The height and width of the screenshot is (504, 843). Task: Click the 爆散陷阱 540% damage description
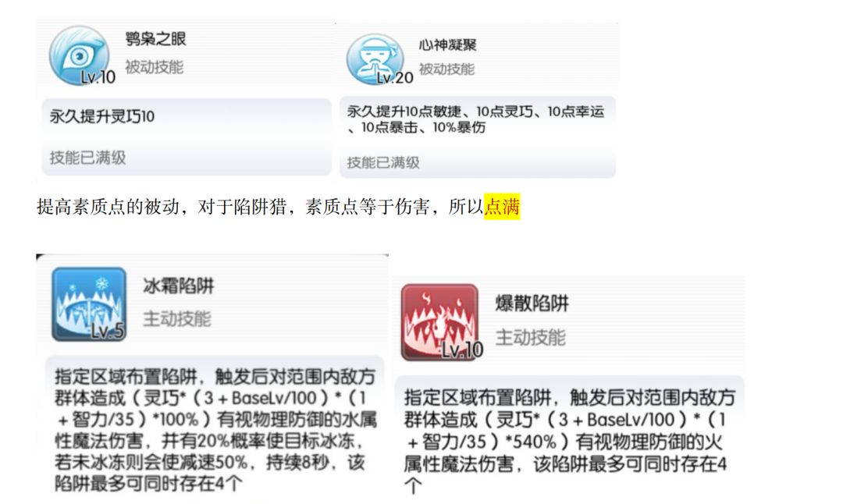pos(569,441)
